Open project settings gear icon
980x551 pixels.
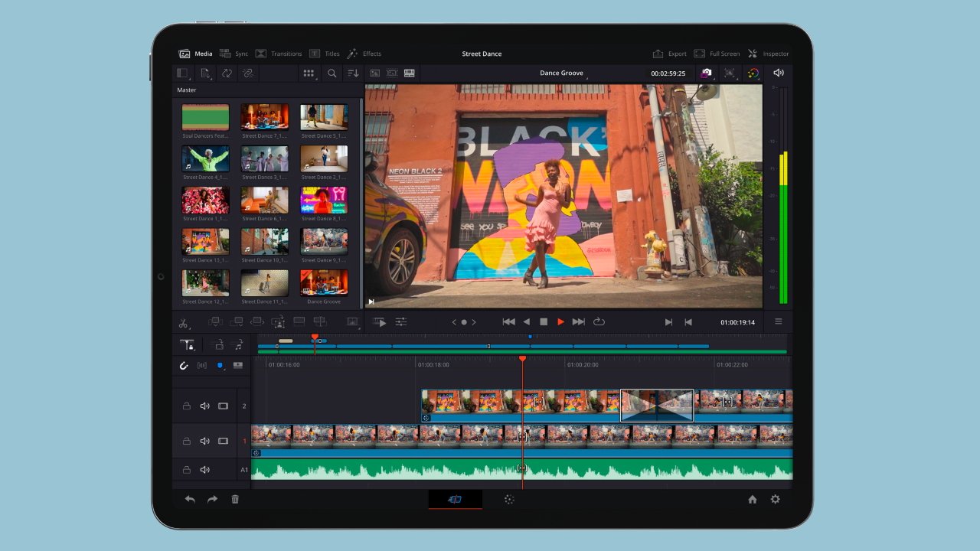tap(775, 499)
